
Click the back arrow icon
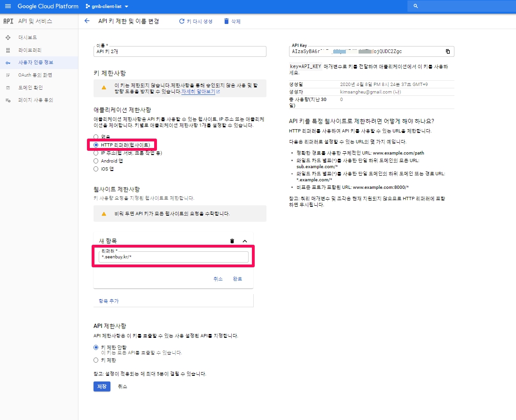tap(86, 21)
